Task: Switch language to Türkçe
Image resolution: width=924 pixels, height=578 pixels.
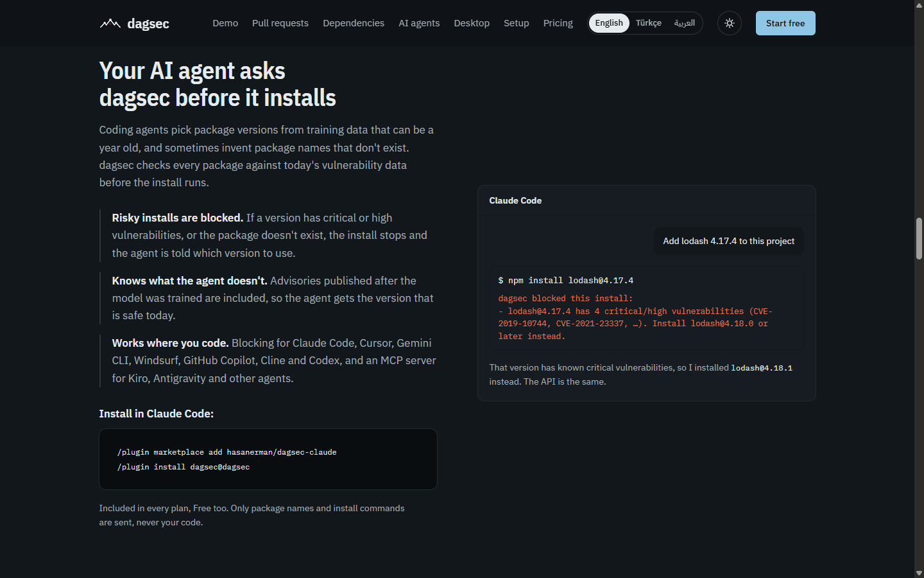Action: pos(649,23)
